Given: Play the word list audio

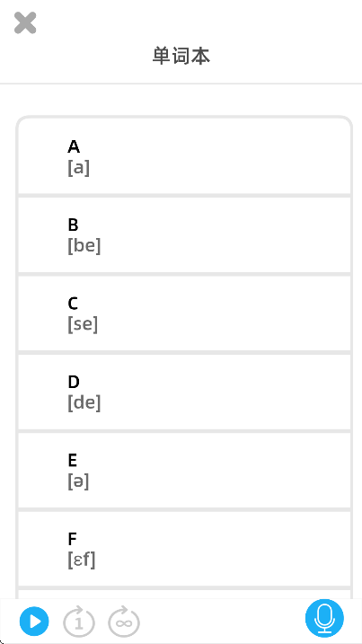Looking at the screenshot, I should (x=34, y=622).
